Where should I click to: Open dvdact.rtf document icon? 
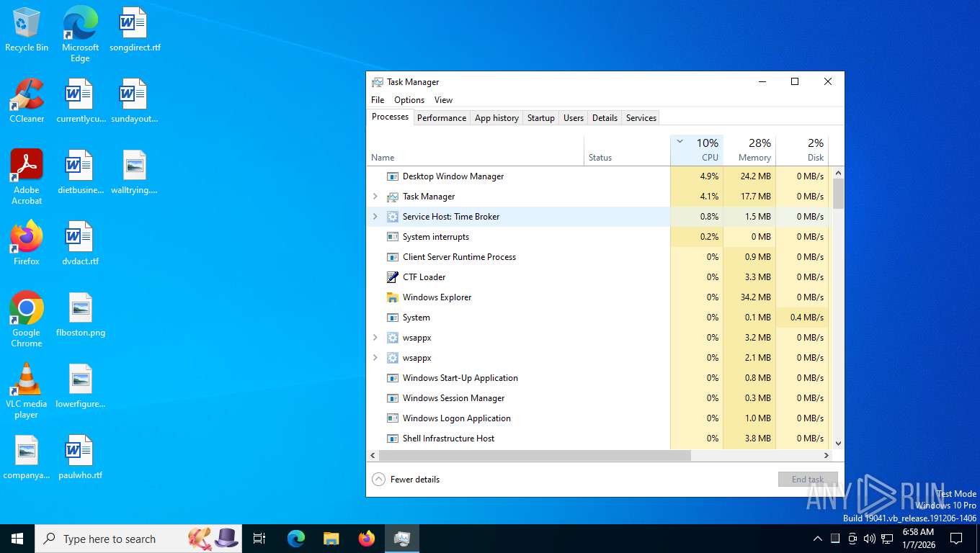click(x=81, y=243)
